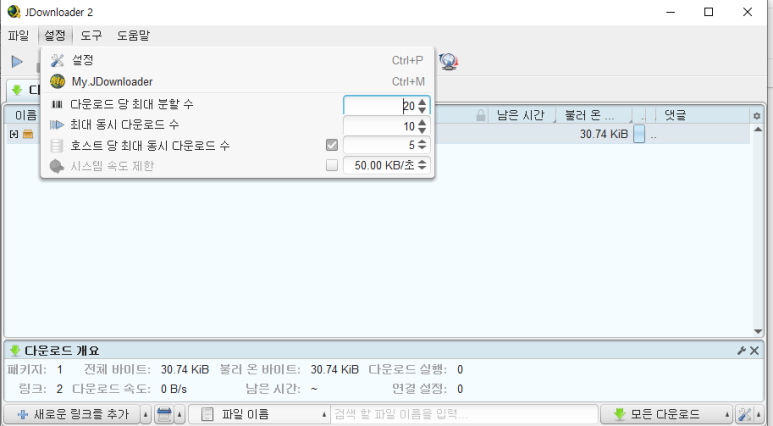The width and height of the screenshot is (773, 426).
Task: Click the 30.74 KiB loaded cell in package row
Action: (x=604, y=134)
